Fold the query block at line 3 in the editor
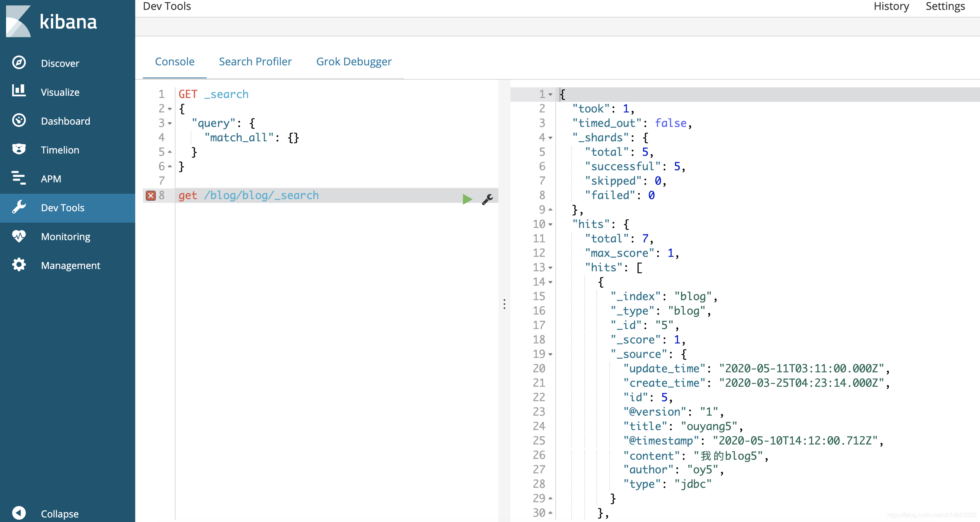Viewport: 980px width, 522px height. 170,123
